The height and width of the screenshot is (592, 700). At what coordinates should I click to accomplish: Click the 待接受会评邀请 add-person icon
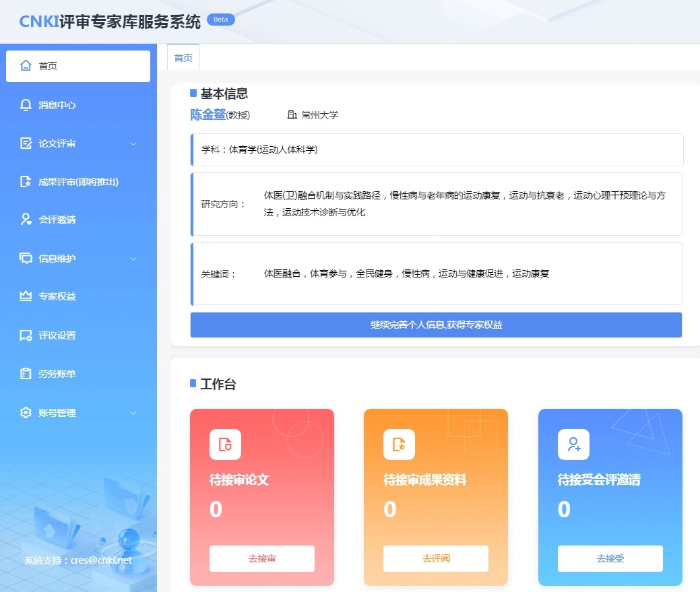click(573, 445)
